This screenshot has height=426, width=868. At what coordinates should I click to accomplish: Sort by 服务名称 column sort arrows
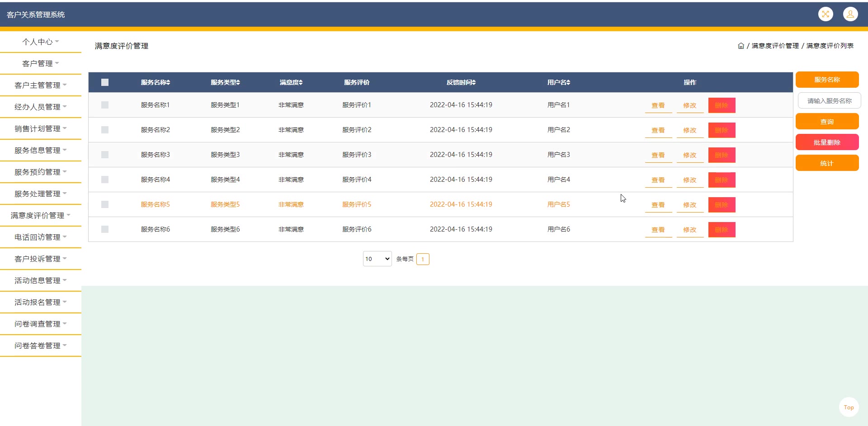168,82
